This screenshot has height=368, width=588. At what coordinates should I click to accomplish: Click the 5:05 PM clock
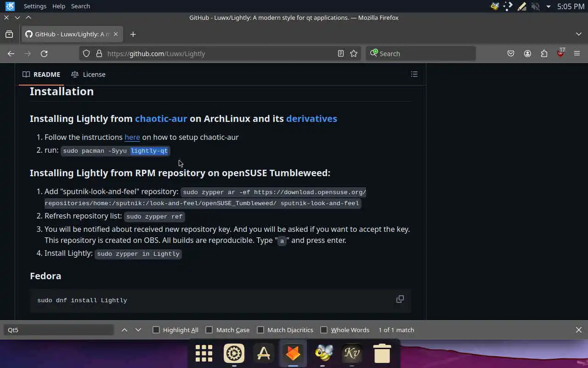571,6
